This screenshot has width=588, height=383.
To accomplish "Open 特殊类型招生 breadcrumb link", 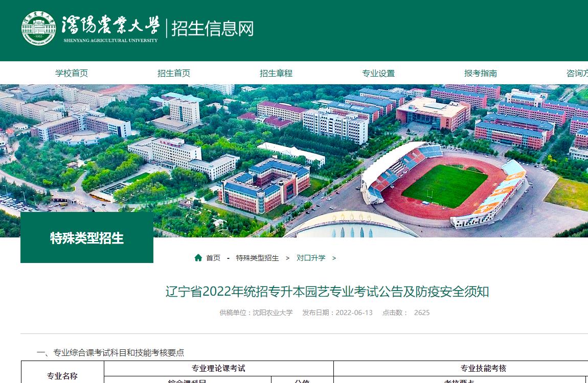I will (257, 258).
